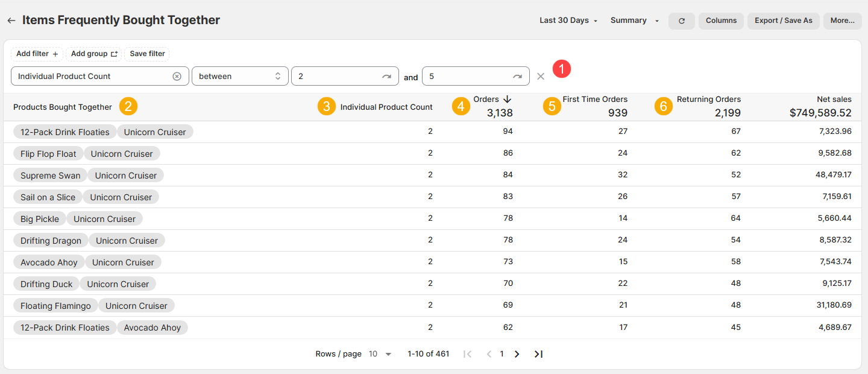Open the Columns settings
The height and width of the screenshot is (374, 868).
click(x=721, y=21)
